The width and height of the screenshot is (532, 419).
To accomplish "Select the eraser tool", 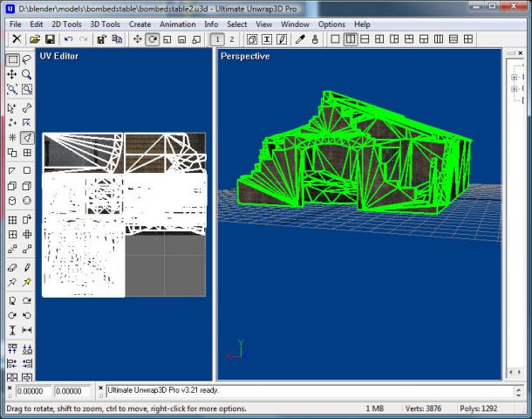I will click(x=12, y=266).
